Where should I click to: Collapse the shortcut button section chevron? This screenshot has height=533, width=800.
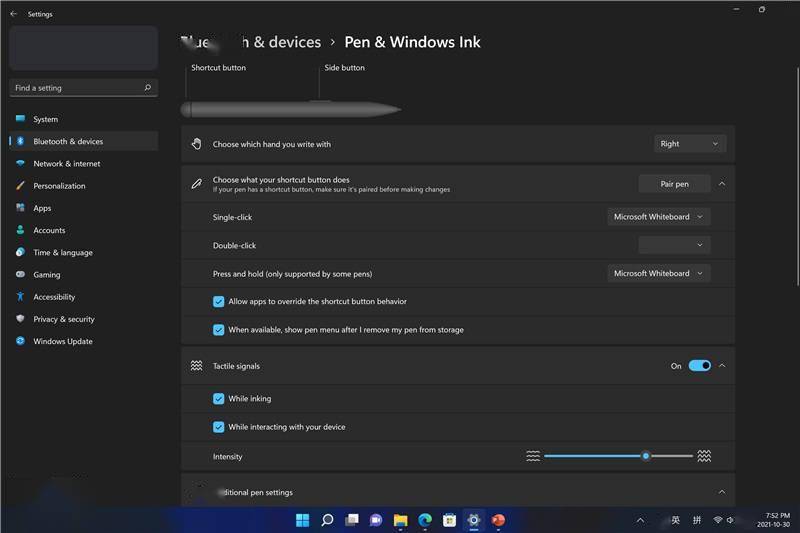pos(722,184)
